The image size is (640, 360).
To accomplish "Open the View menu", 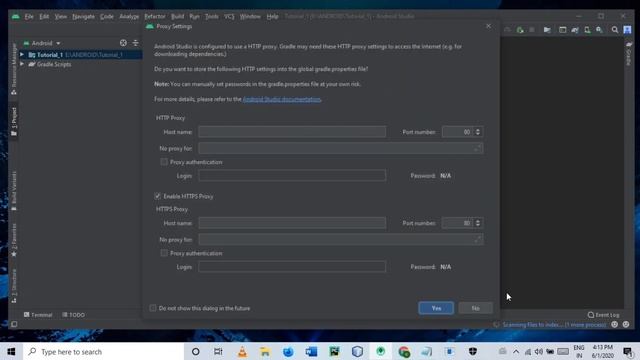I will pos(60,16).
